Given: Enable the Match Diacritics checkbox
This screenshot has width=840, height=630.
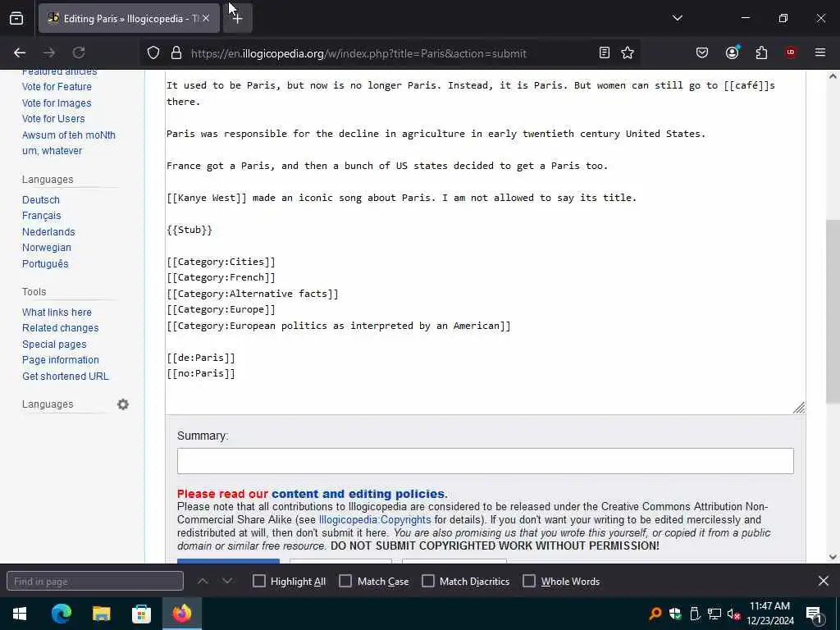Looking at the screenshot, I should click(x=428, y=582).
